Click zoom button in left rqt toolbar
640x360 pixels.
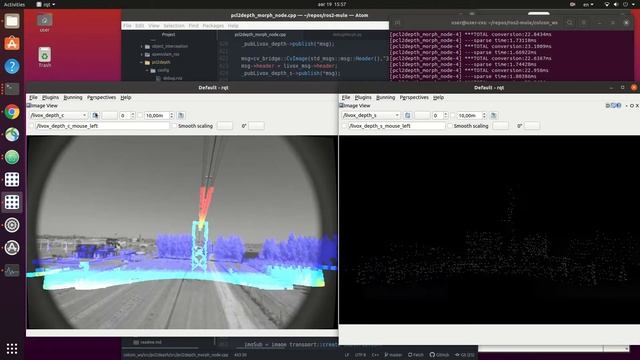click(x=109, y=116)
